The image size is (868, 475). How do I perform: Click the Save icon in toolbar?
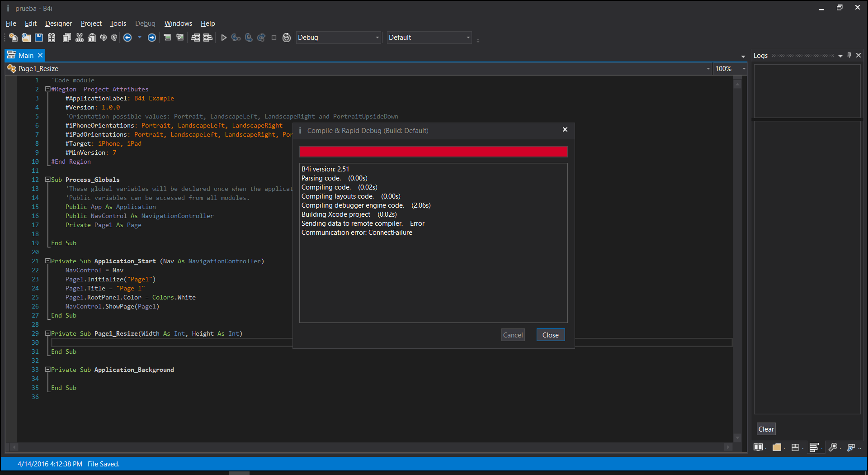tap(39, 38)
